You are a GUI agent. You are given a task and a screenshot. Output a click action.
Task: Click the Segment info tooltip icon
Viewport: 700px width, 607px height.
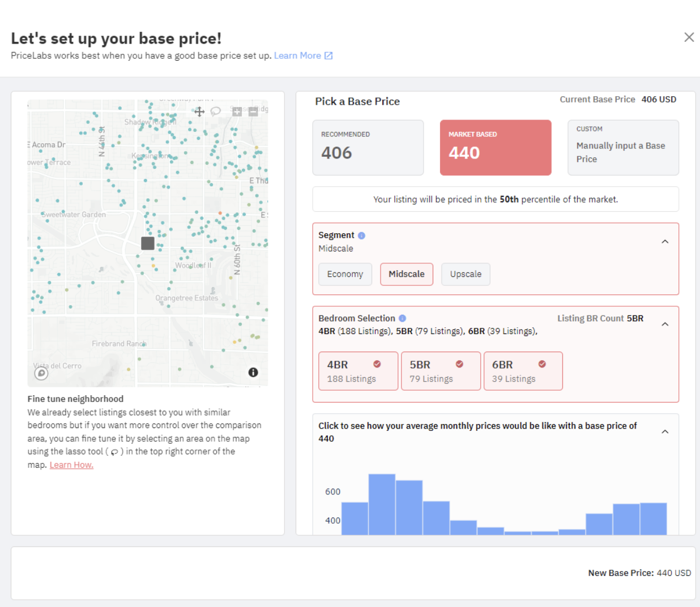[361, 236]
